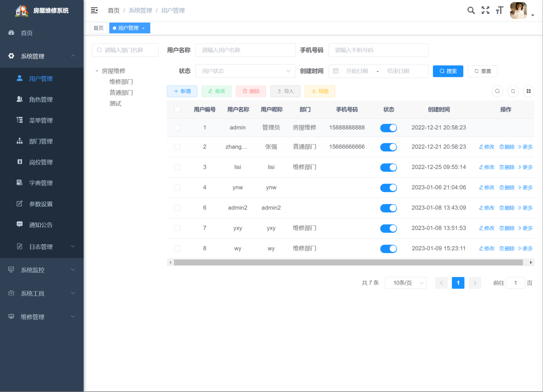This screenshot has width=543, height=392.
Task: Open 角色管理 in the sidebar menu
Action: [x=41, y=99]
